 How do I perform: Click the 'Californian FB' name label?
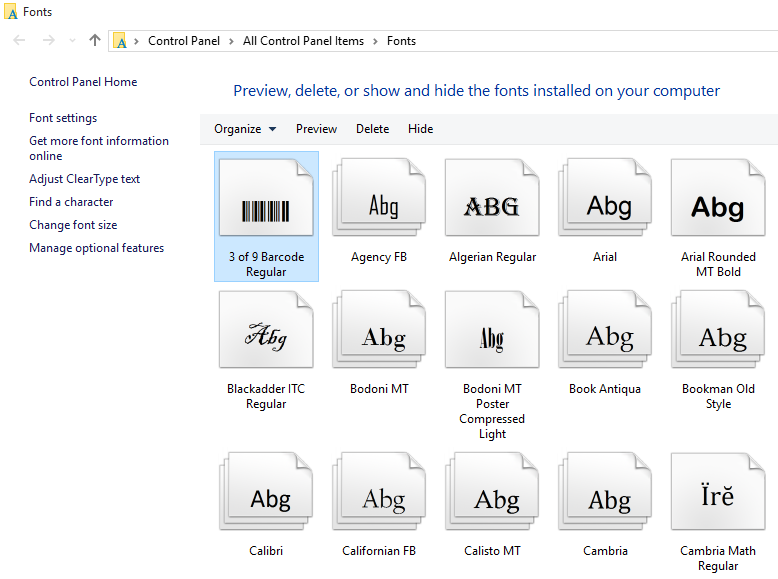click(x=379, y=551)
